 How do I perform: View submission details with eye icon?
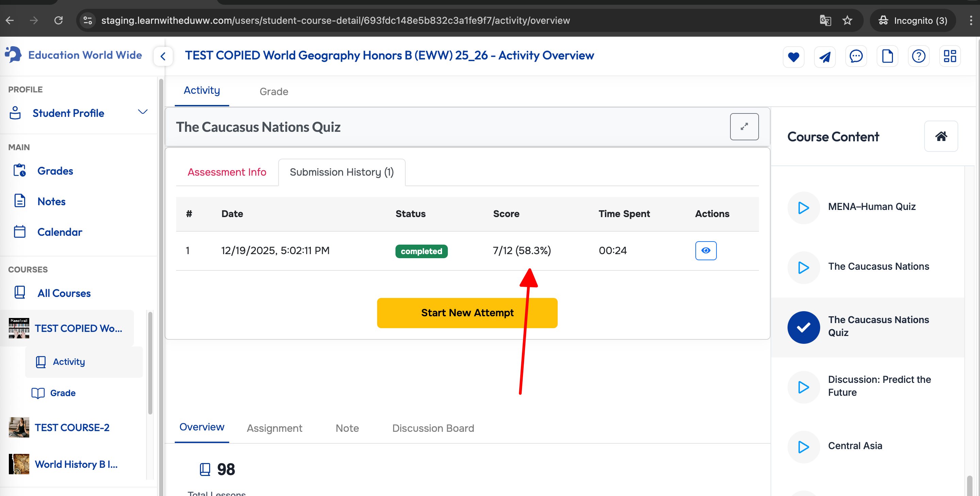click(x=705, y=250)
